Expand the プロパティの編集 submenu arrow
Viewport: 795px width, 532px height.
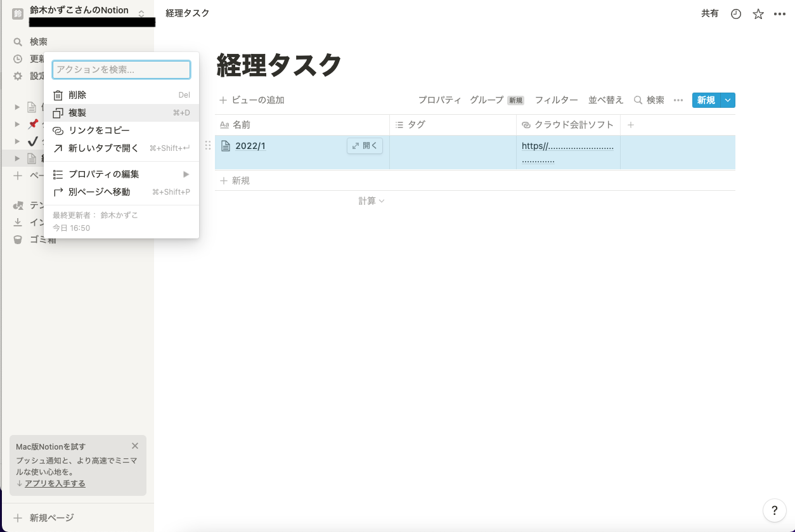186,174
